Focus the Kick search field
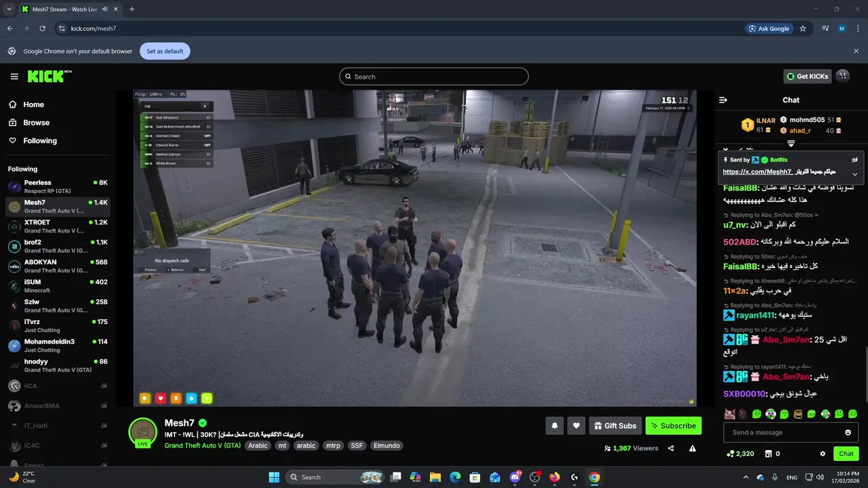 coord(434,77)
